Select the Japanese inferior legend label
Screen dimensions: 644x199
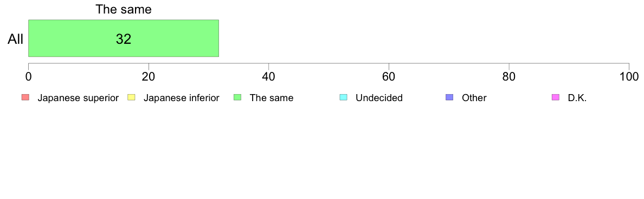[x=181, y=98]
